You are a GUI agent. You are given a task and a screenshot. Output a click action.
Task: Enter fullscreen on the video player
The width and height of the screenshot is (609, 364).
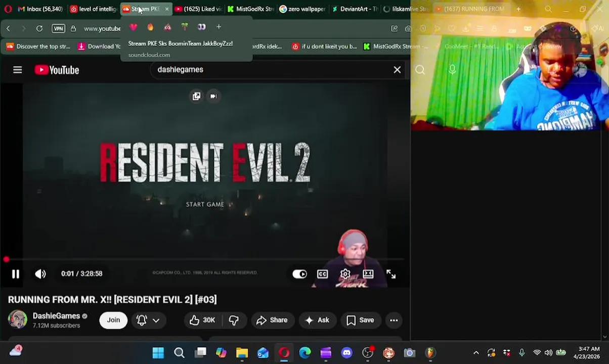coord(391,274)
